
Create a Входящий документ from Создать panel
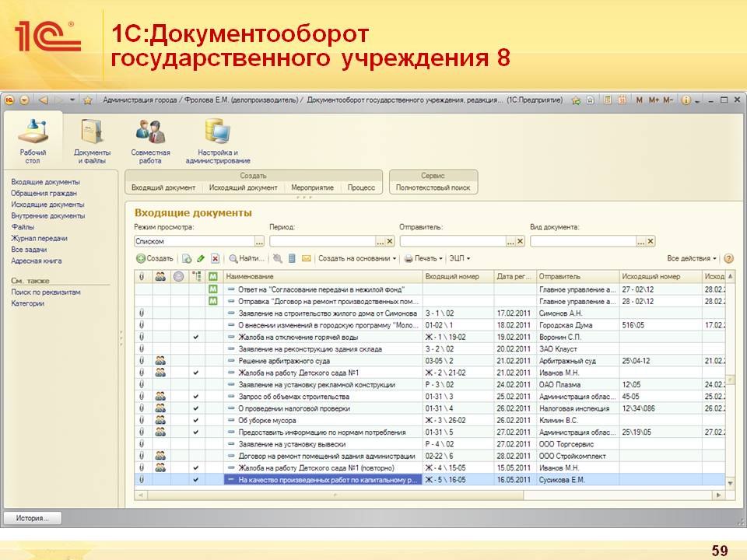(x=163, y=187)
